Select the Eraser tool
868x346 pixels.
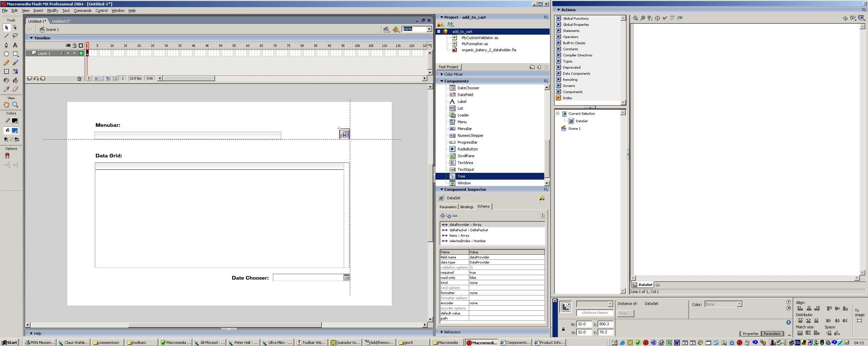point(15,89)
